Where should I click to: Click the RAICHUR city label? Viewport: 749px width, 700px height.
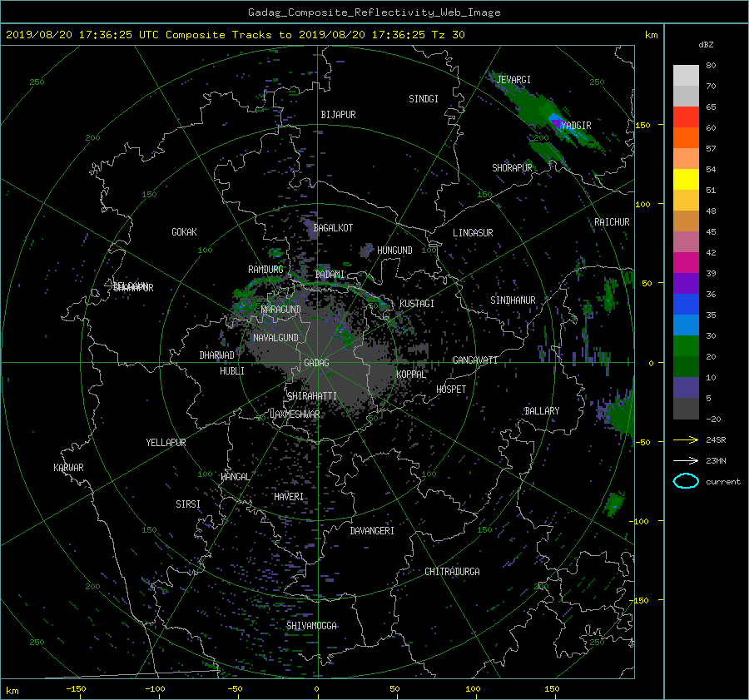(x=612, y=222)
